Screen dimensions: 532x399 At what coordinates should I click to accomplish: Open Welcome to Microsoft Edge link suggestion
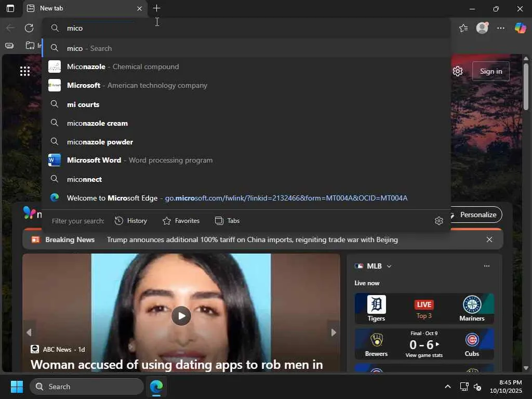(246, 198)
